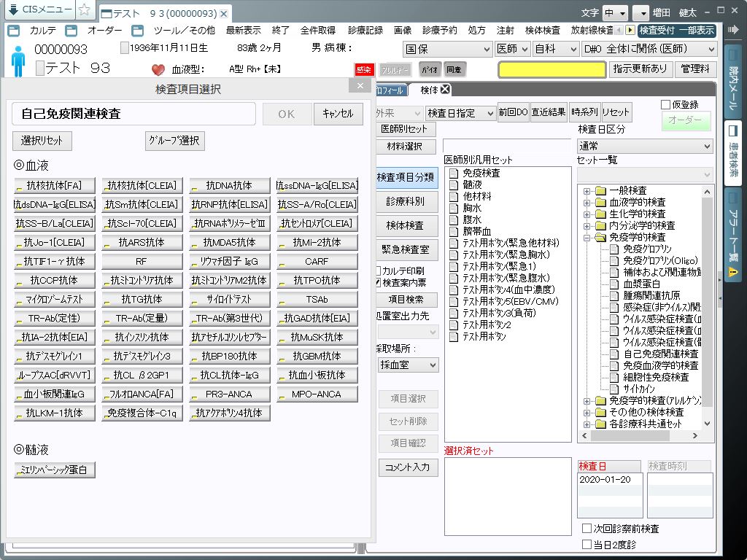747x560 pixels.
Task: Open the CIS menu arrow icon
Action: pyautogui.click(x=13, y=9)
